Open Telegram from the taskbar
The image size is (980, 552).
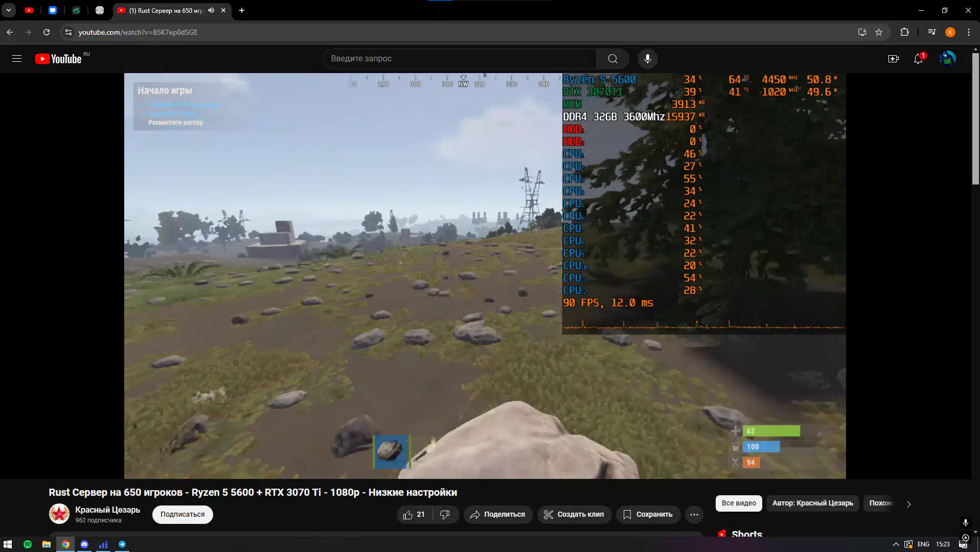[x=122, y=544]
